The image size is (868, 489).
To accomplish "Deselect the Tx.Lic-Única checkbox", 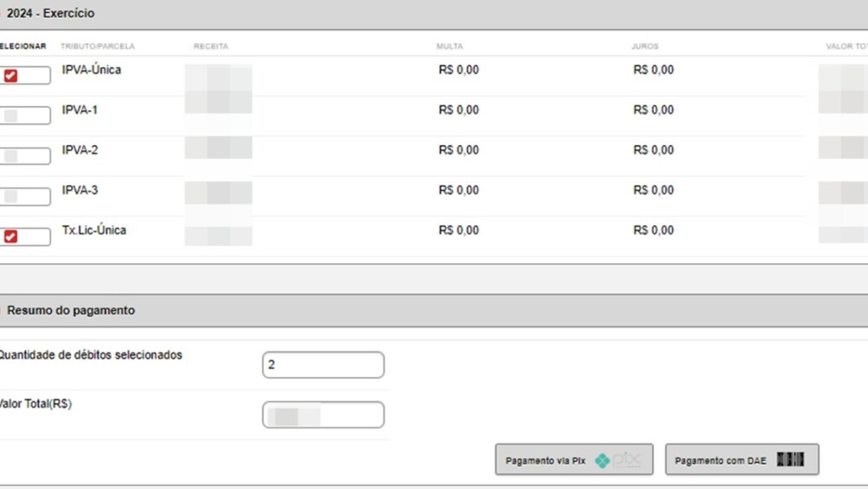I will tap(10, 236).
